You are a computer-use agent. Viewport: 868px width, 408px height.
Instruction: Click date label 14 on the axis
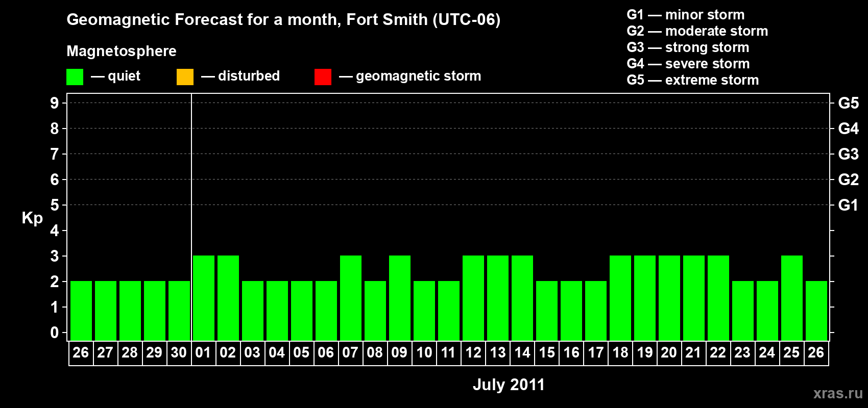522,353
